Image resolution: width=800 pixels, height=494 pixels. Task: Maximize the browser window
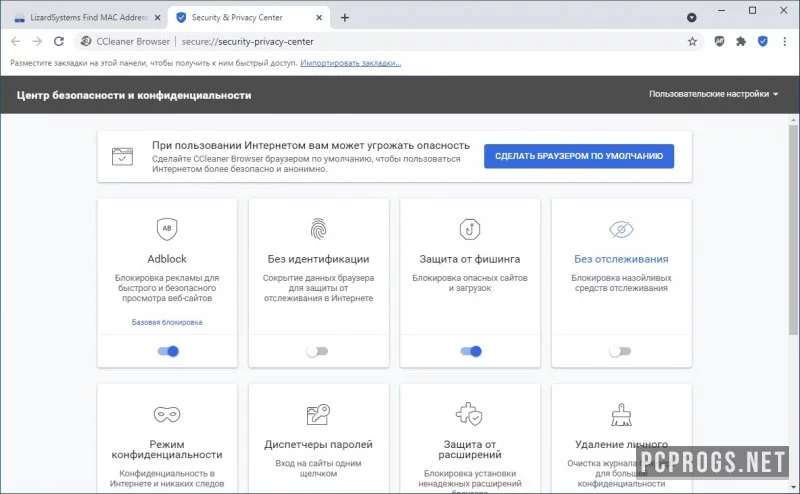pos(752,11)
